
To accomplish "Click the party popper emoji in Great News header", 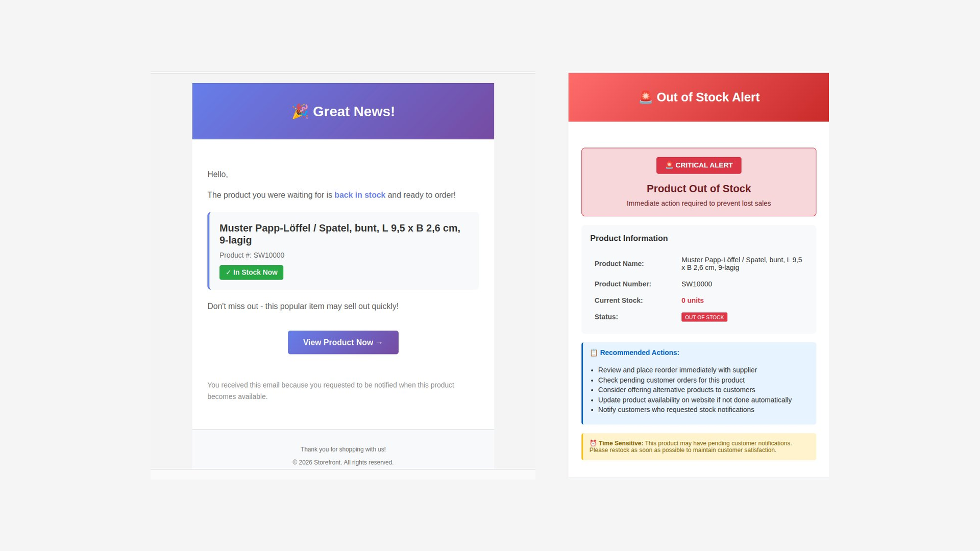I will [300, 111].
